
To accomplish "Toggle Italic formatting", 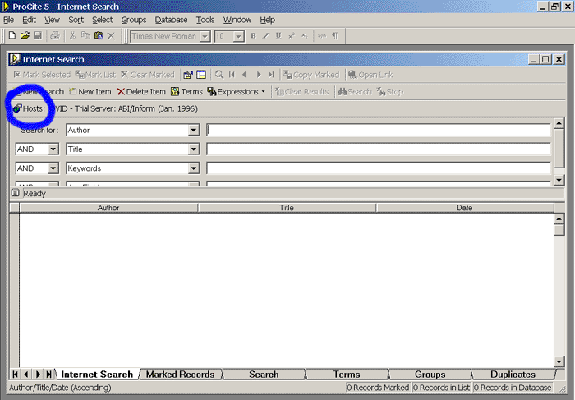I will [266, 36].
